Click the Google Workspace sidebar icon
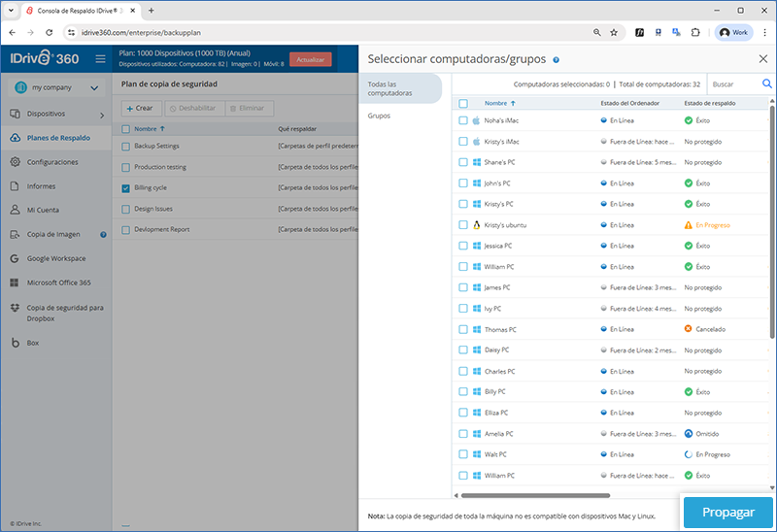Screen dimensions: 777x532 (x=16, y=258)
